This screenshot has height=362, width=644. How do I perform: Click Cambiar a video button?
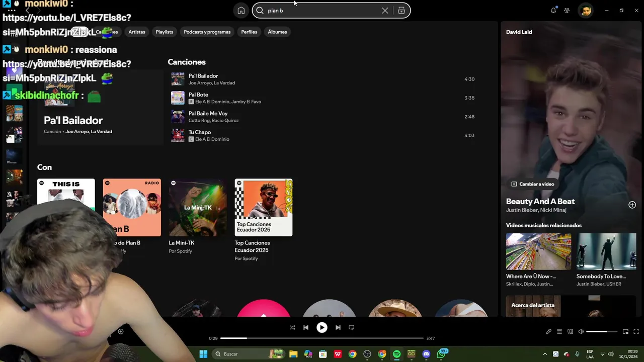(x=533, y=184)
